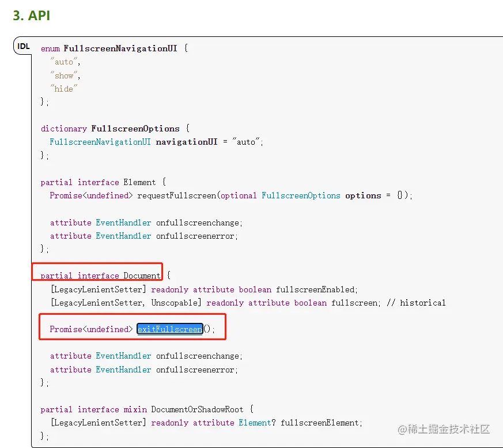Click the DocumentOrShadowRoot mixin name
This screenshot has height=448, width=503.
[197, 409]
